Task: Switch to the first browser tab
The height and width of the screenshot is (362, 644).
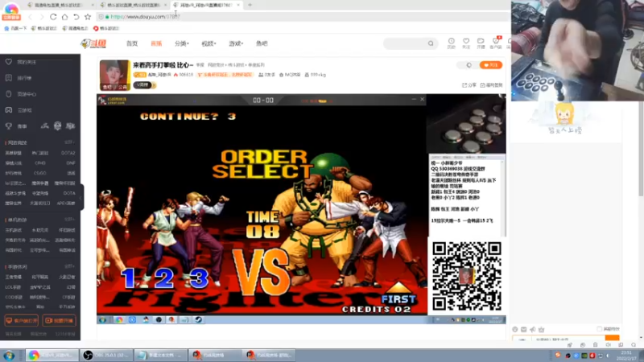Action: [60, 5]
